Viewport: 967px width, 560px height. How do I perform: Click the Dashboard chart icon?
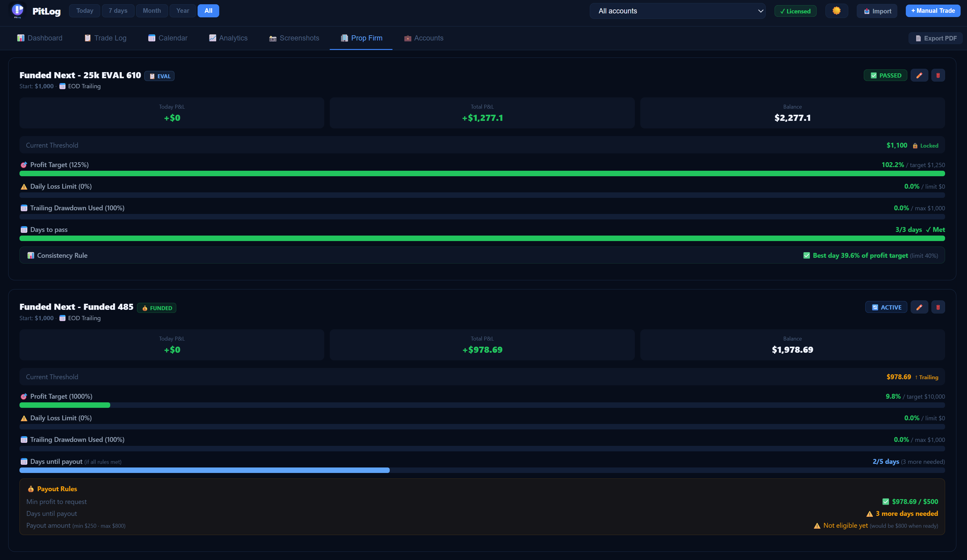pyautogui.click(x=21, y=38)
